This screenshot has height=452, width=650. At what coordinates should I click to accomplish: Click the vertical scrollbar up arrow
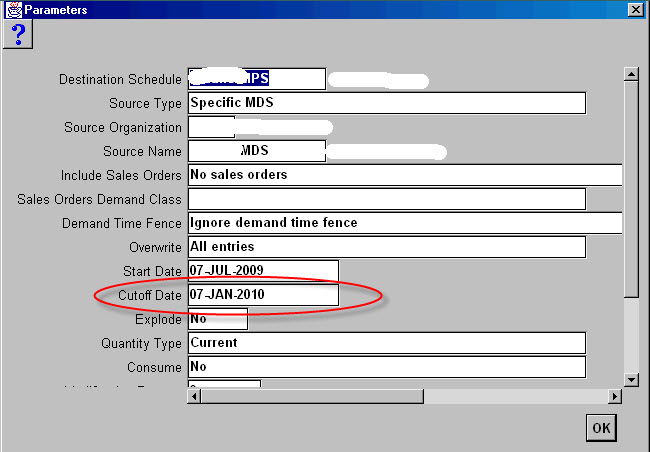point(631,74)
